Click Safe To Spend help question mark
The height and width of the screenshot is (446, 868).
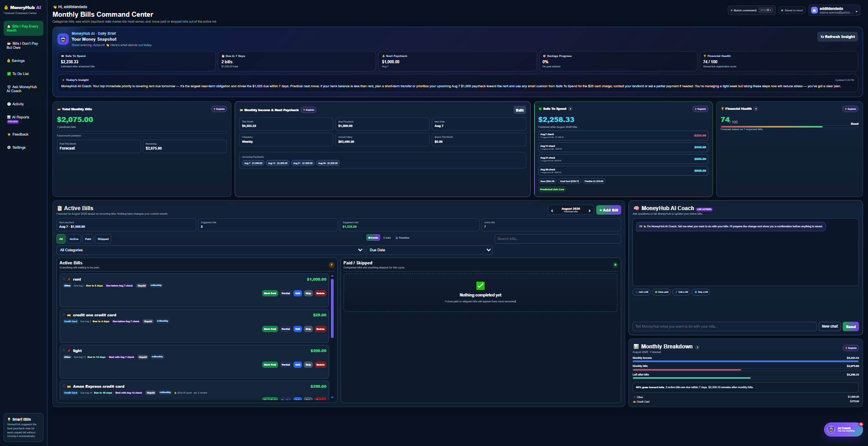coord(570,109)
